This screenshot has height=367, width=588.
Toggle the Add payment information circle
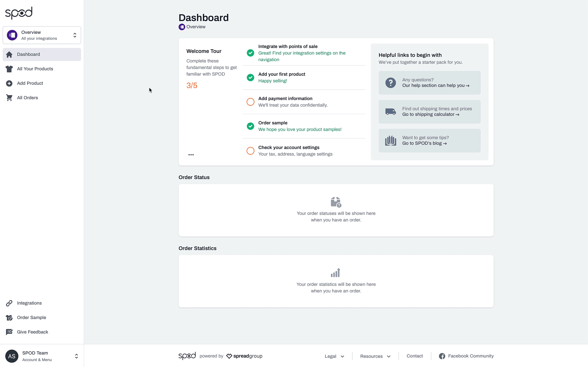[x=250, y=102]
